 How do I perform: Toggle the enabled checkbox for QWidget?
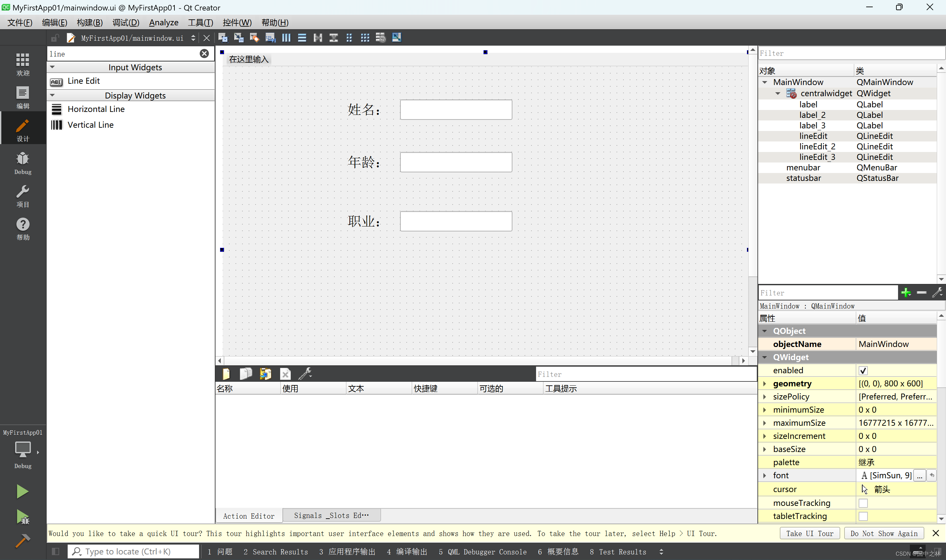[x=863, y=370]
